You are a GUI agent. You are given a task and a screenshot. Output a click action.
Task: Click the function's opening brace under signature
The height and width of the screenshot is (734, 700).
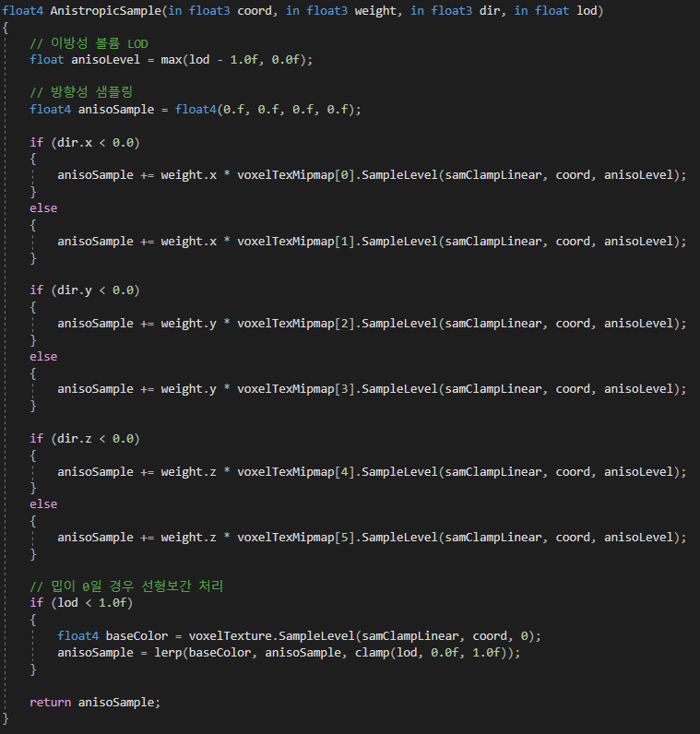[x=6, y=28]
